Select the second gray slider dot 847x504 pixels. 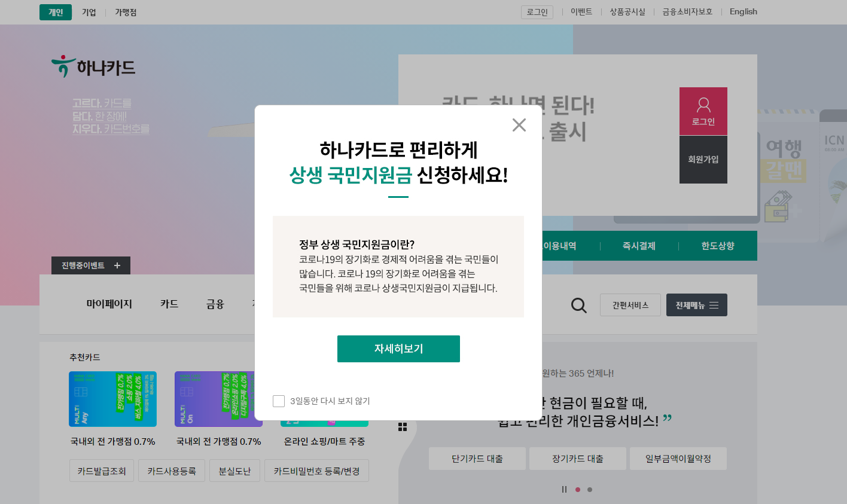590,490
